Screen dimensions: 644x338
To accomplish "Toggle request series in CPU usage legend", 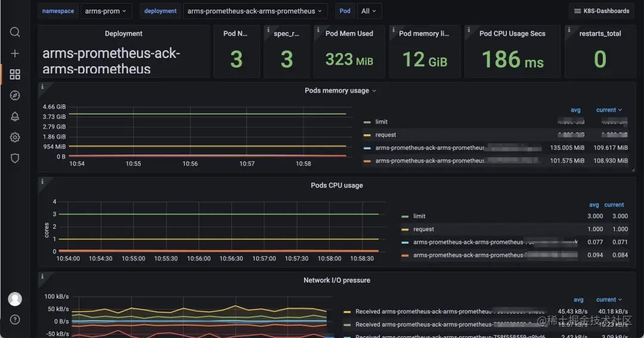I will point(423,229).
